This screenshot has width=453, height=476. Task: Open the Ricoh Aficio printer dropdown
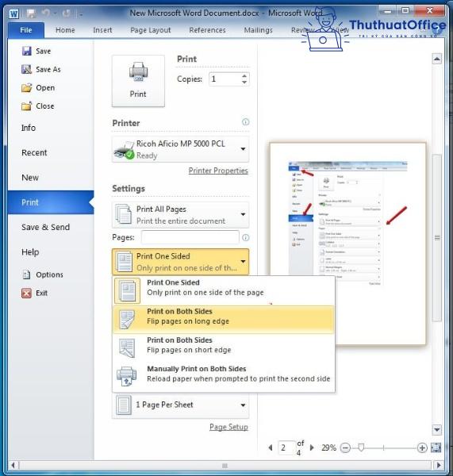180,149
